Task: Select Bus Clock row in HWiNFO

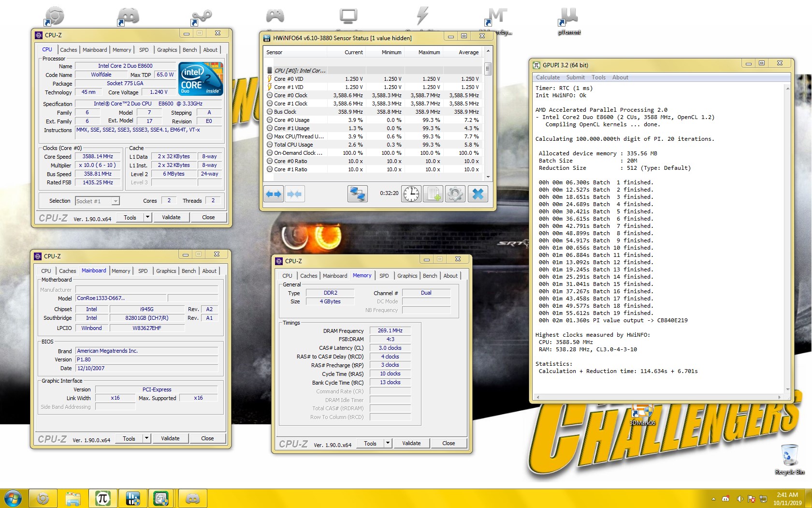Action: (x=373, y=112)
